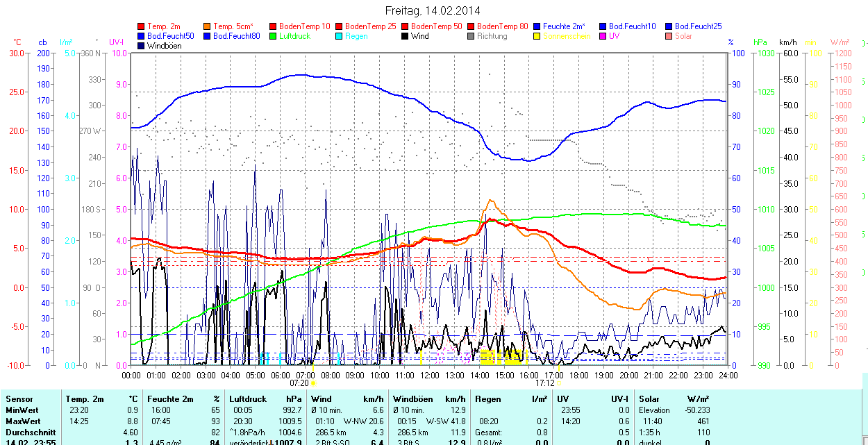Click the orange Temp. 5cm legend square
The width and height of the screenshot is (868, 445).
tap(207, 26)
